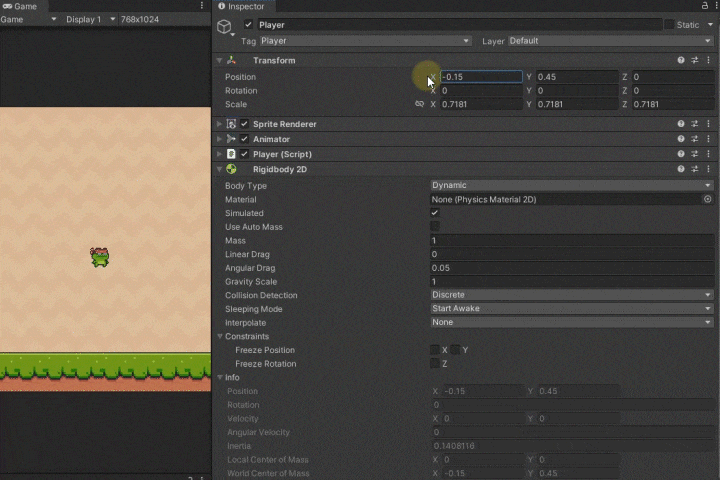Open Sprite Renderer presets icon
Image resolution: width=720 pixels, height=480 pixels.
695,124
